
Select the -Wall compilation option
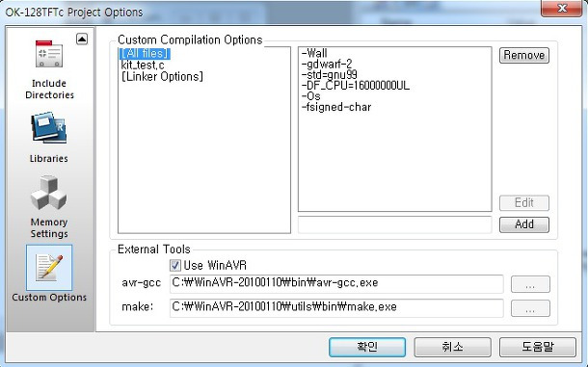(314, 53)
